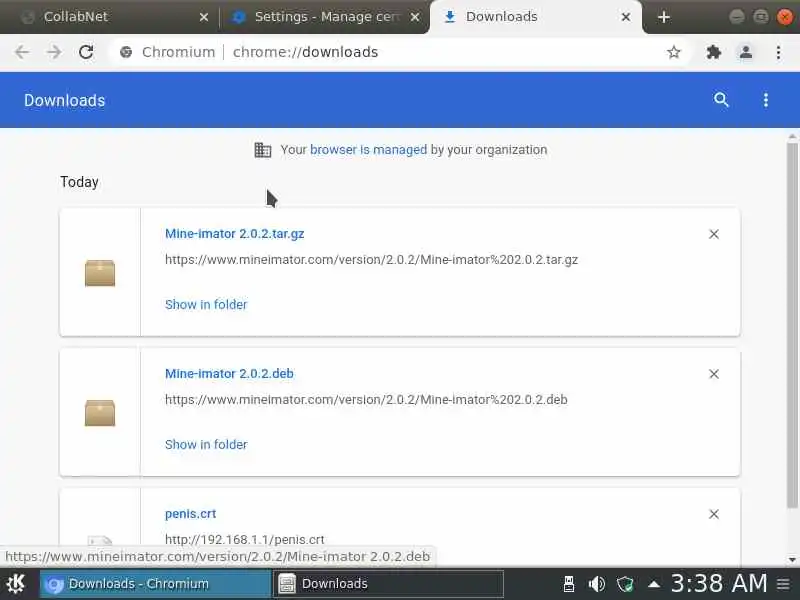The image size is (800, 600).
Task: Click the Chromium site info icon
Action: pos(126,52)
